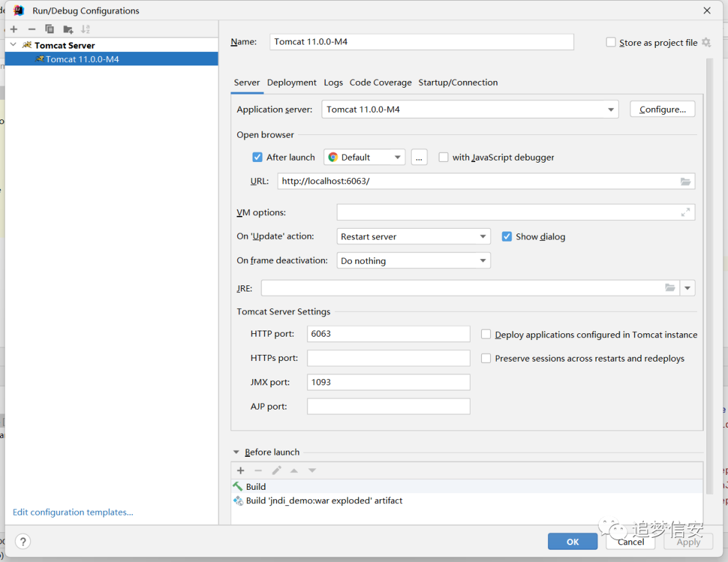Open the Default browser dropdown
Viewport: 728px width, 562px height.
point(365,157)
